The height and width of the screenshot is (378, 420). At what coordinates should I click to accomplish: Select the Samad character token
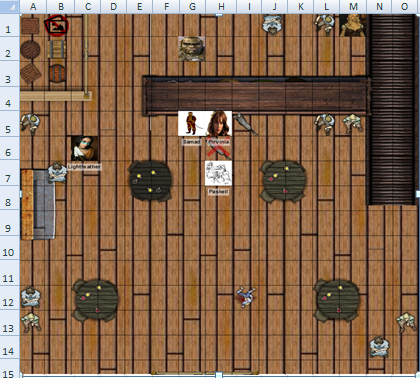192,123
